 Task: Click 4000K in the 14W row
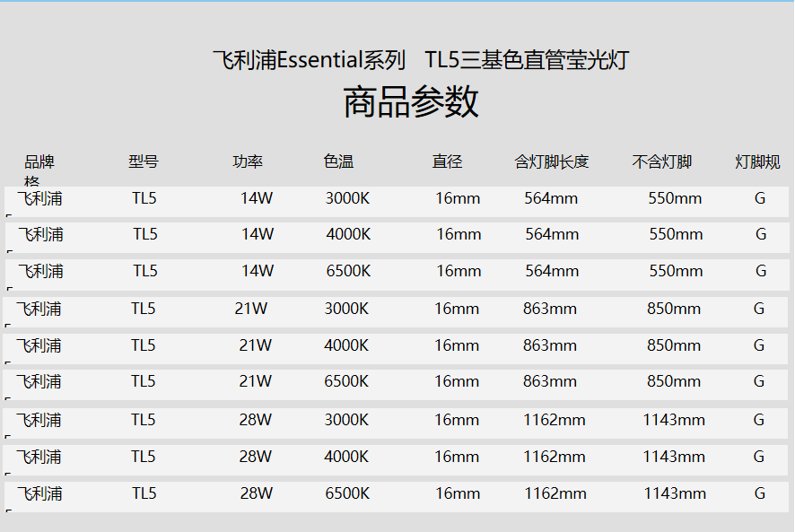pyautogui.click(x=348, y=234)
